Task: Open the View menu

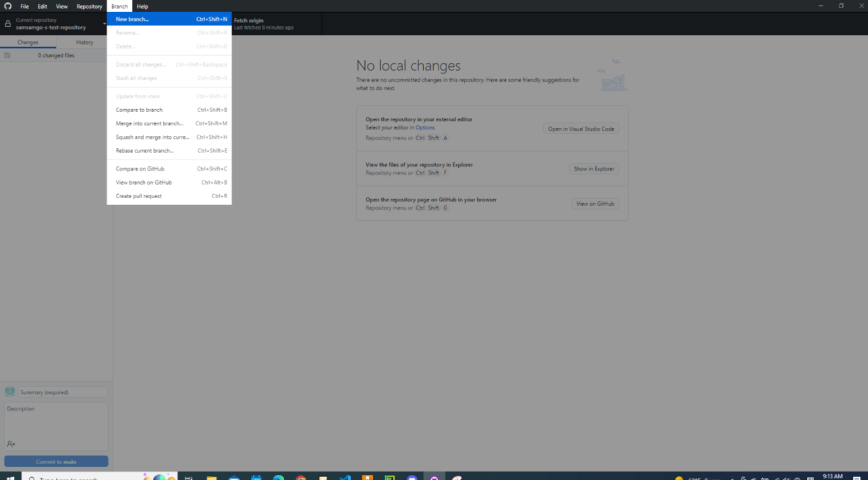Action: (x=62, y=6)
